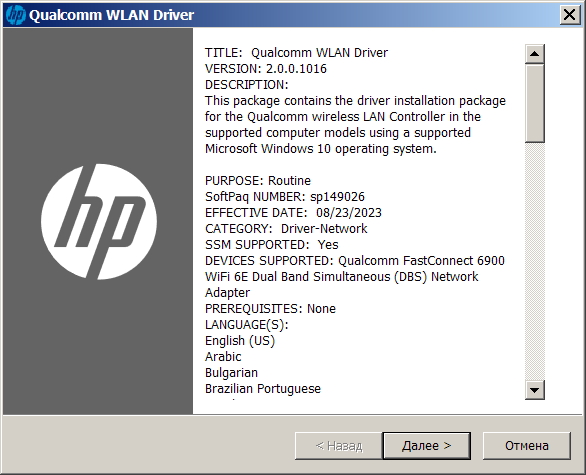This screenshot has width=586, height=475.
Task: Click the SoftPaq NUMBER sp149026 text
Action: click(285, 197)
